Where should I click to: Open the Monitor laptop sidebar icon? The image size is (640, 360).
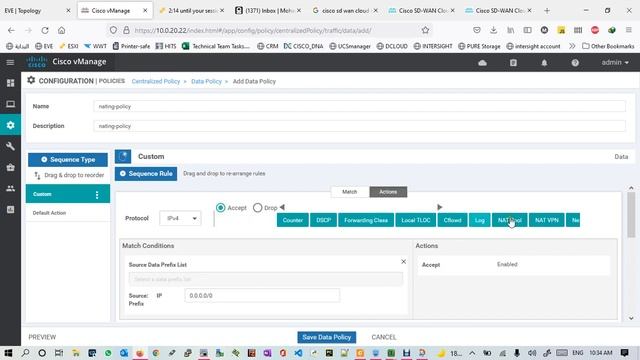click(11, 104)
